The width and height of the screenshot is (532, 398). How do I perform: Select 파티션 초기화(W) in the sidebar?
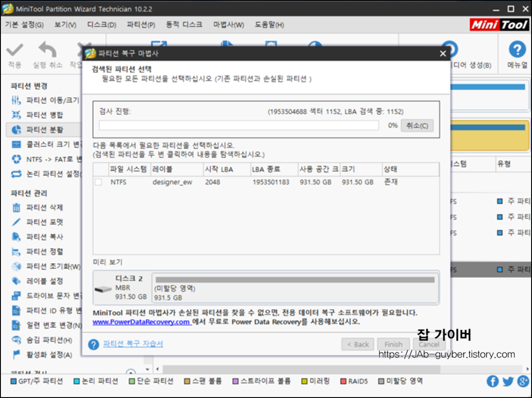[x=46, y=266]
